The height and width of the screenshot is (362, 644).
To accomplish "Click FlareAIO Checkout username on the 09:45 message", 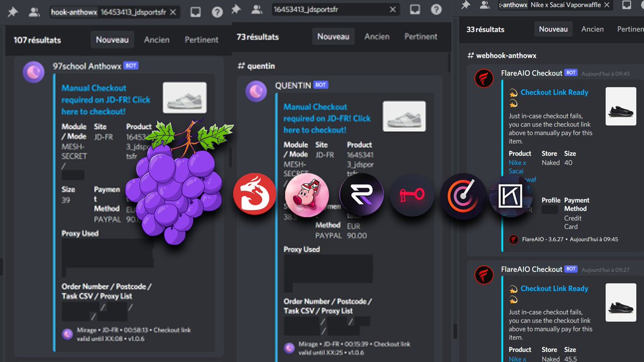I will pos(531,73).
